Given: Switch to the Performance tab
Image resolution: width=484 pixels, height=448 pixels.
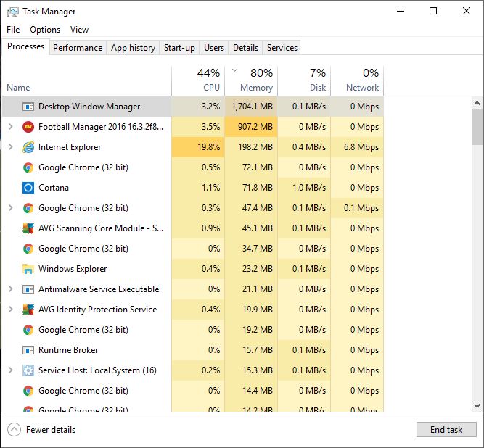Looking at the screenshot, I should coord(78,48).
